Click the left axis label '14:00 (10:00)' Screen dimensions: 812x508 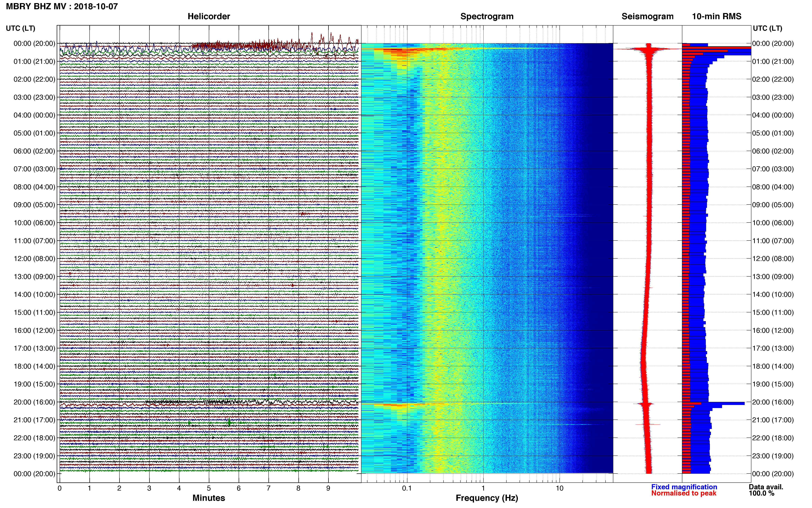pos(34,295)
